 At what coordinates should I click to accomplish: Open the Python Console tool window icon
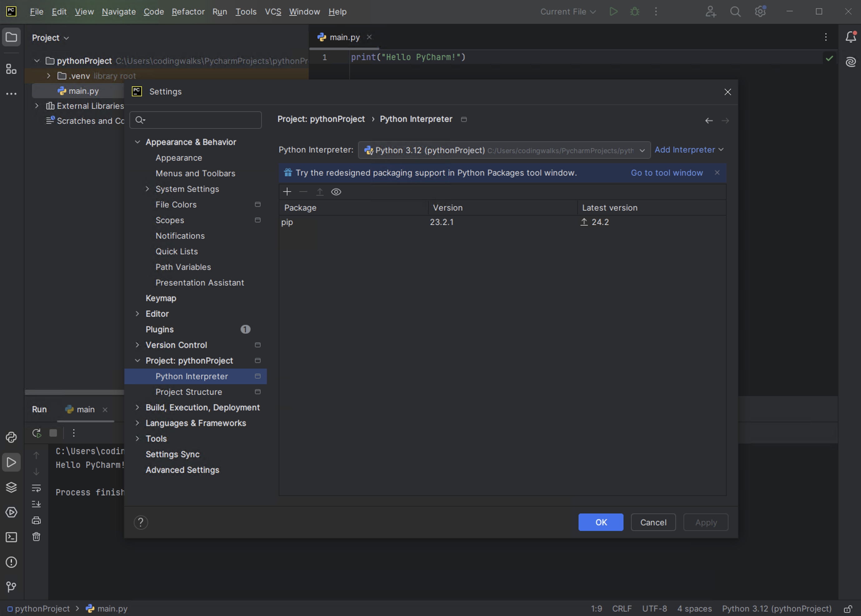11,437
